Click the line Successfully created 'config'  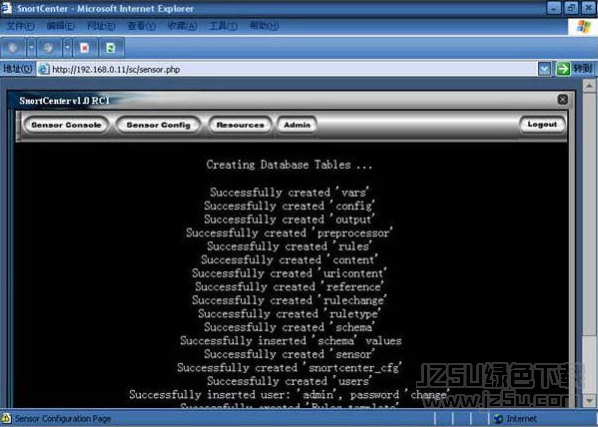pos(289,206)
